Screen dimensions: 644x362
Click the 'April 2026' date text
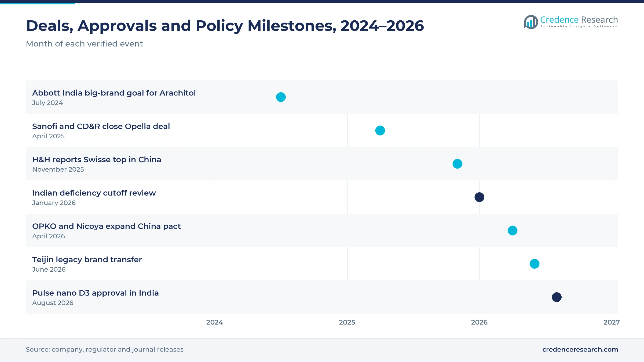point(49,236)
